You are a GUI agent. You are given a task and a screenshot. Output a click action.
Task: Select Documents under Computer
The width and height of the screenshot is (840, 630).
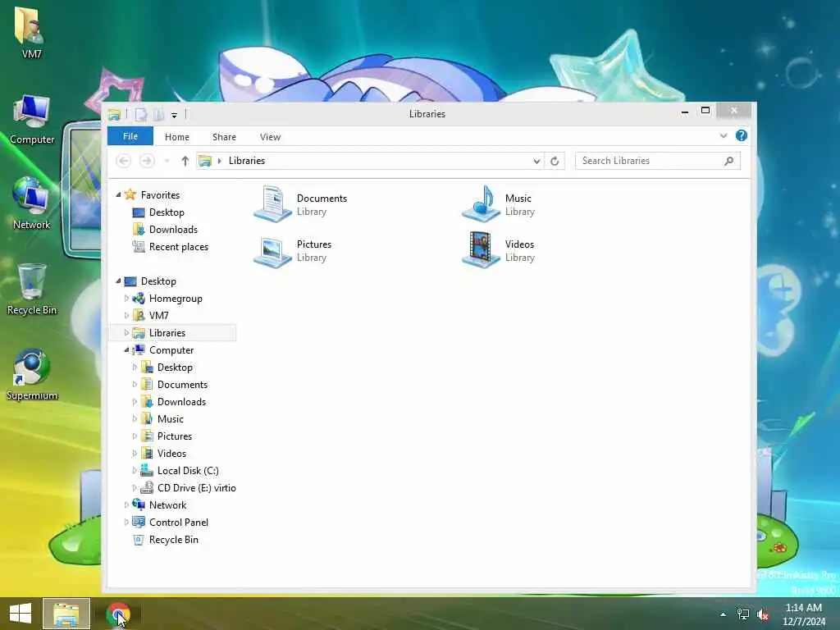coord(182,384)
